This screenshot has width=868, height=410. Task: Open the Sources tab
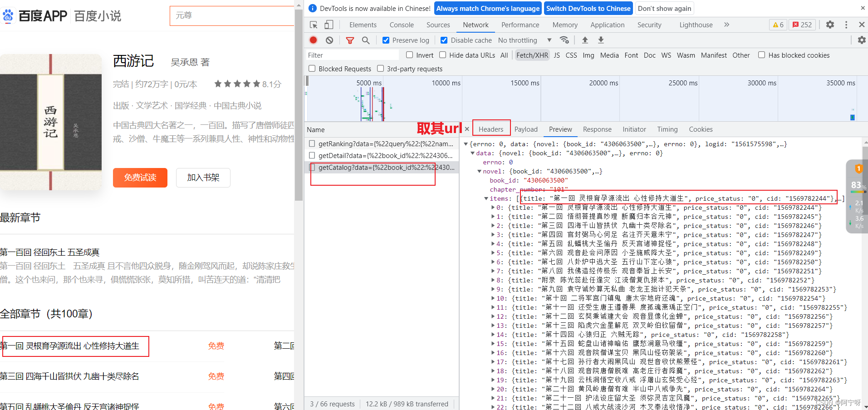pyautogui.click(x=438, y=25)
